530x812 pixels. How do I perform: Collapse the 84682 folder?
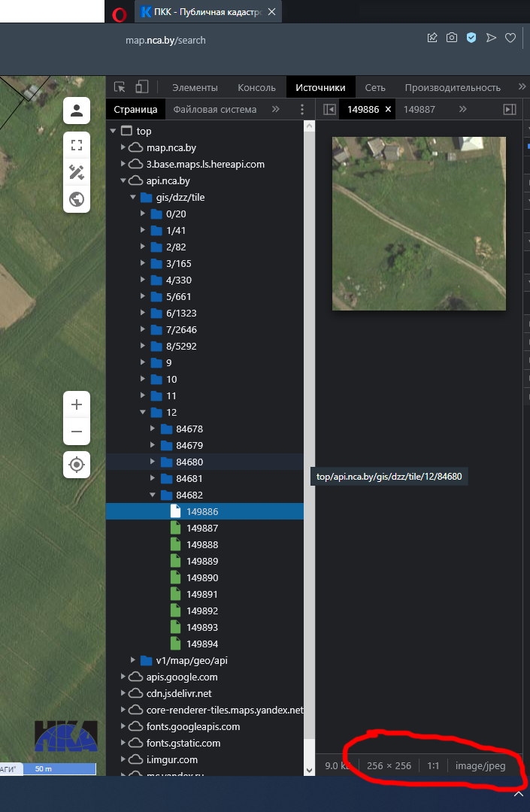point(153,495)
